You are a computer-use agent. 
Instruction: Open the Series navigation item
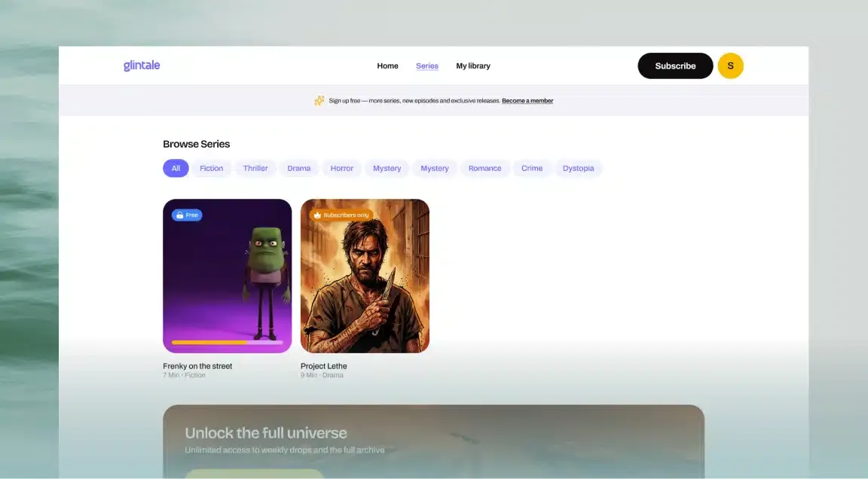426,66
